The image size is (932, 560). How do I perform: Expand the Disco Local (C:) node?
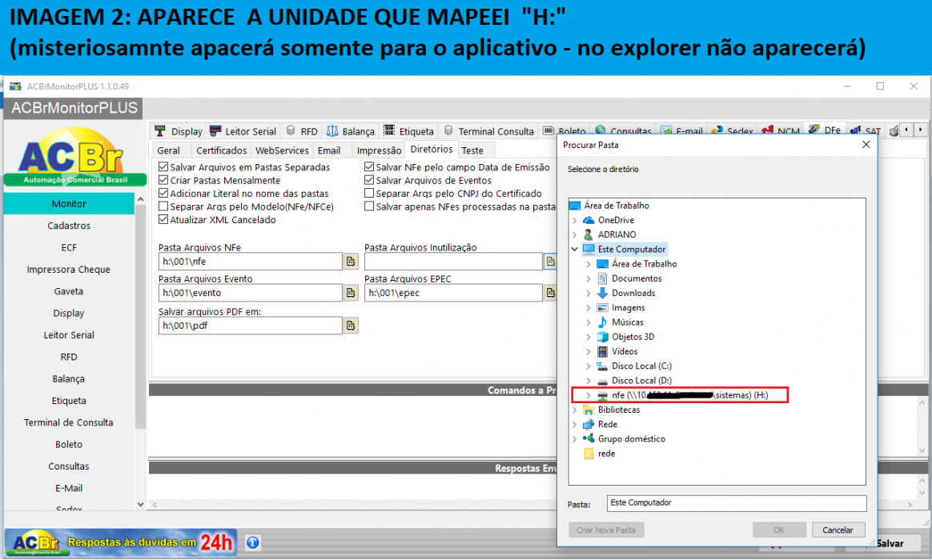pos(589,366)
